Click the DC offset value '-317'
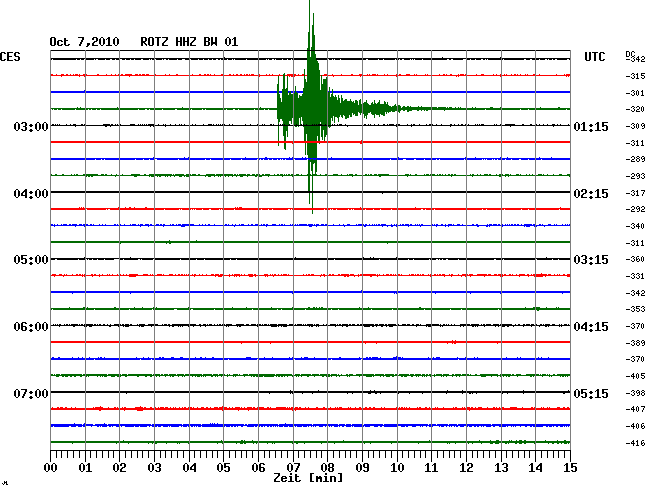Screen dimensions: 650x494 coord(635,193)
